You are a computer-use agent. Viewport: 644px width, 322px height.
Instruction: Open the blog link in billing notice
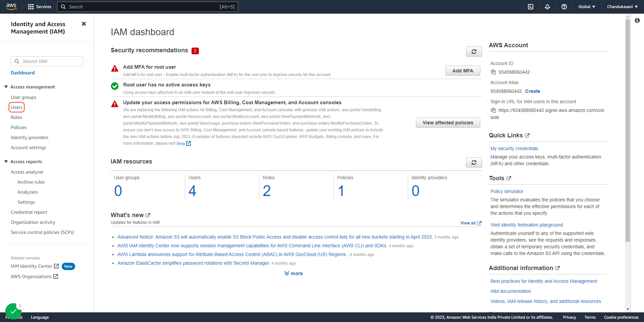point(183,143)
